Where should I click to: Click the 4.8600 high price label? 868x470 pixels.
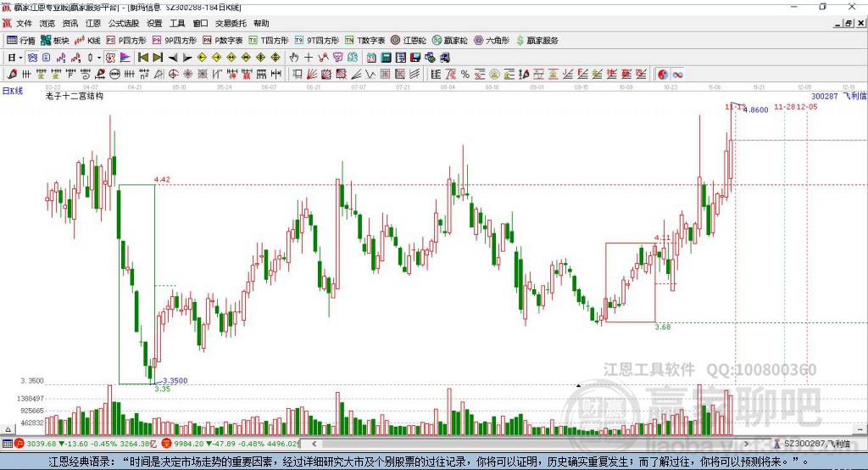755,109
